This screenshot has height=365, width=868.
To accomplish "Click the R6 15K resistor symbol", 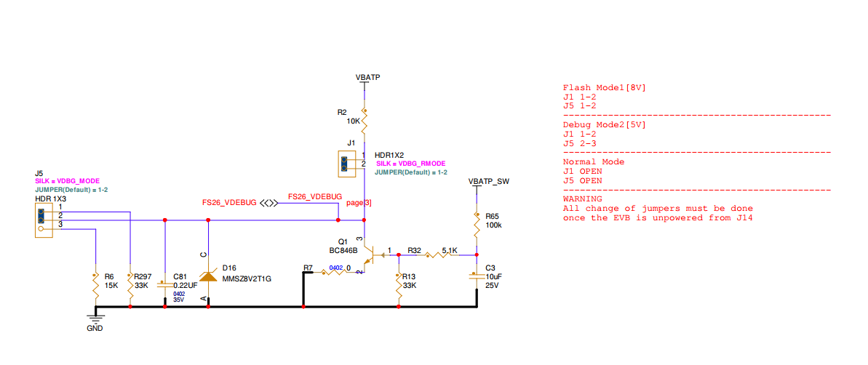I will point(96,285).
